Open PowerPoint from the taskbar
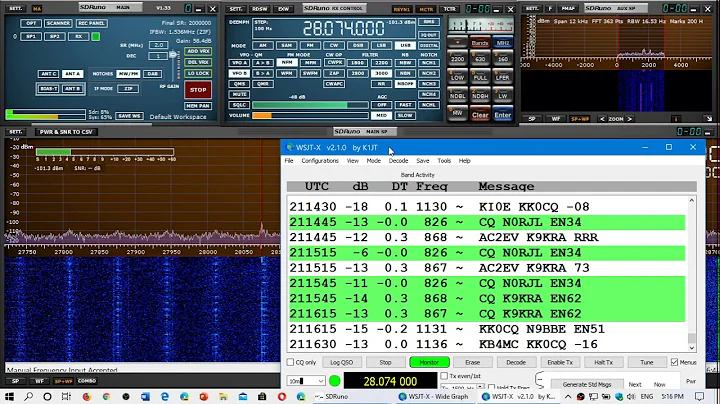Image resolution: width=720 pixels, height=404 pixels. pos(203,396)
